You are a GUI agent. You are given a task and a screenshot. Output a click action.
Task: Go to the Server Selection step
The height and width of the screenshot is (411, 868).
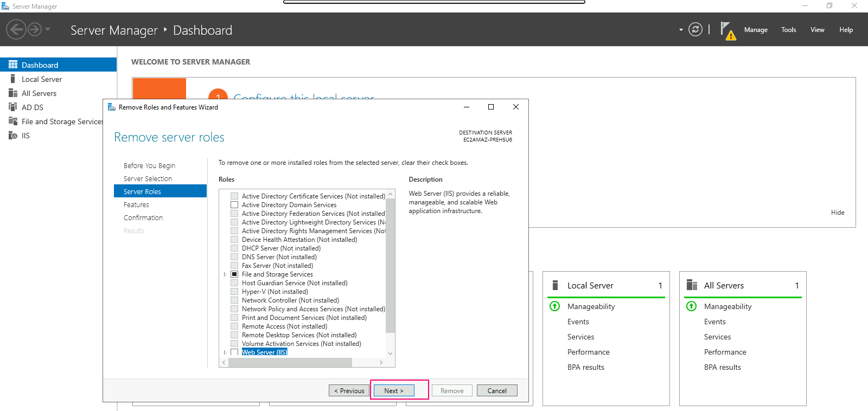click(x=148, y=178)
